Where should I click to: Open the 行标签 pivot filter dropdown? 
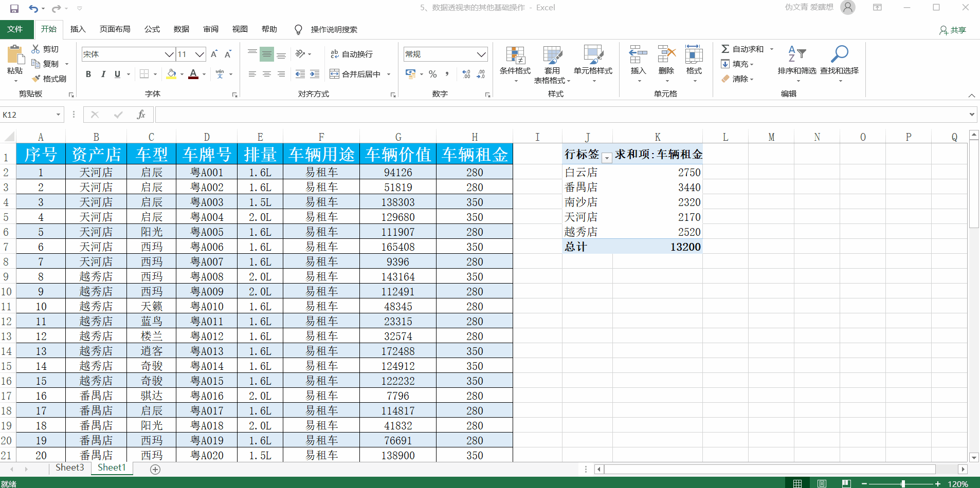coord(607,158)
